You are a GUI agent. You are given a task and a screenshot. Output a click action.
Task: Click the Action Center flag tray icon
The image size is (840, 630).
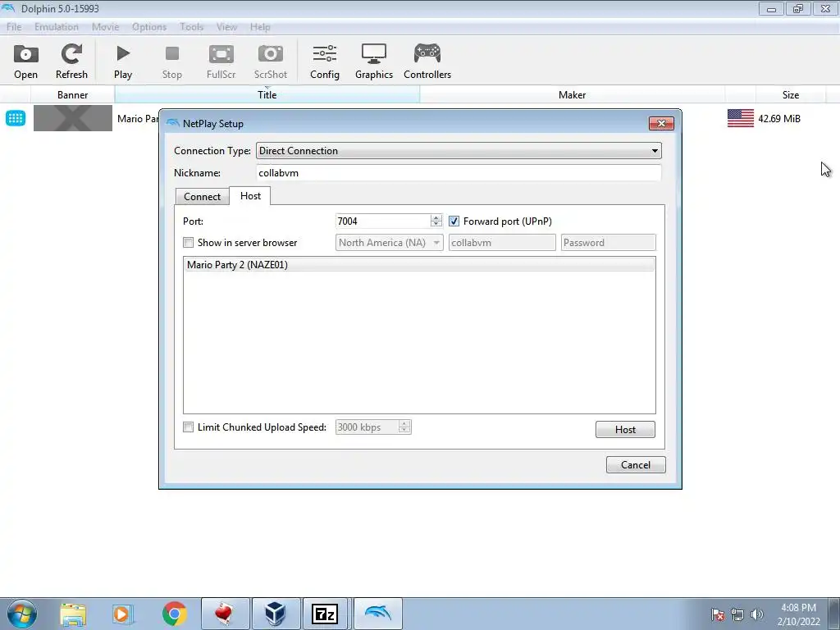click(718, 614)
